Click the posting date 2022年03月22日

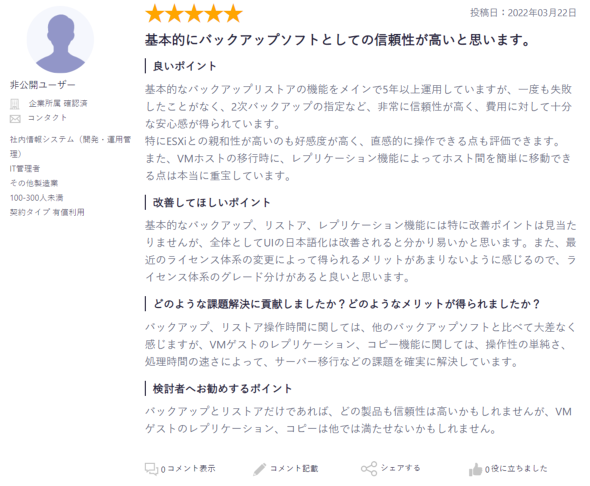click(x=542, y=13)
